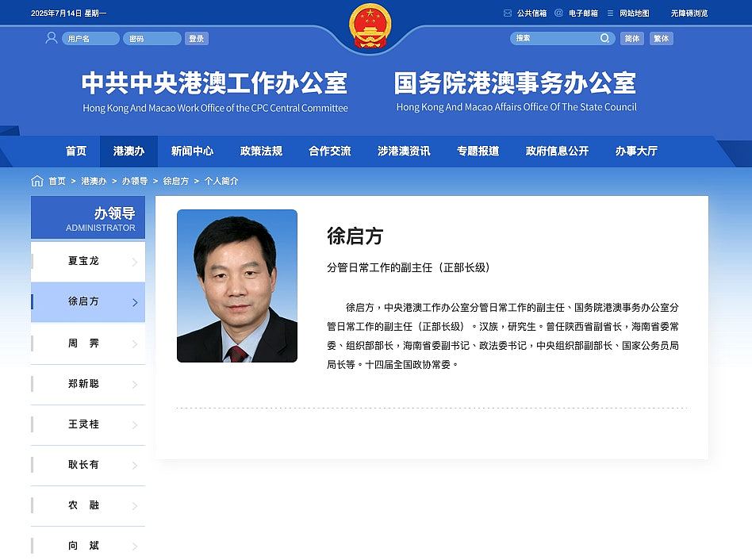Click breadcrumb link 办领导

coord(135,181)
